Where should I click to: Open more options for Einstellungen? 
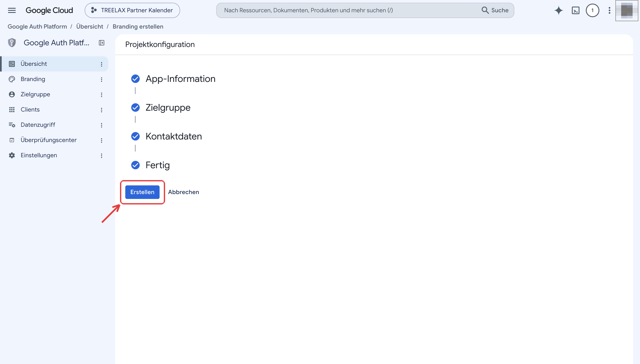[x=102, y=156]
